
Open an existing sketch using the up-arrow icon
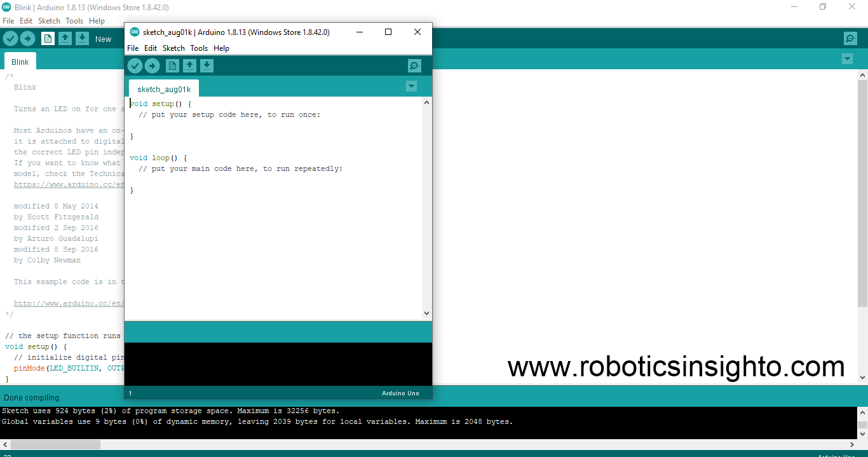pos(189,65)
